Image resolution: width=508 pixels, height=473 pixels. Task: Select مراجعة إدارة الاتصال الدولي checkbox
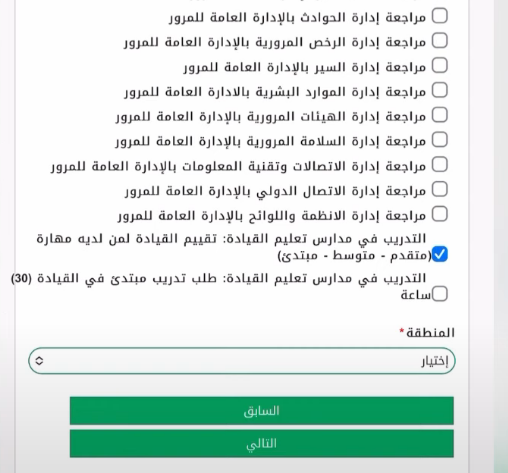(x=439, y=189)
